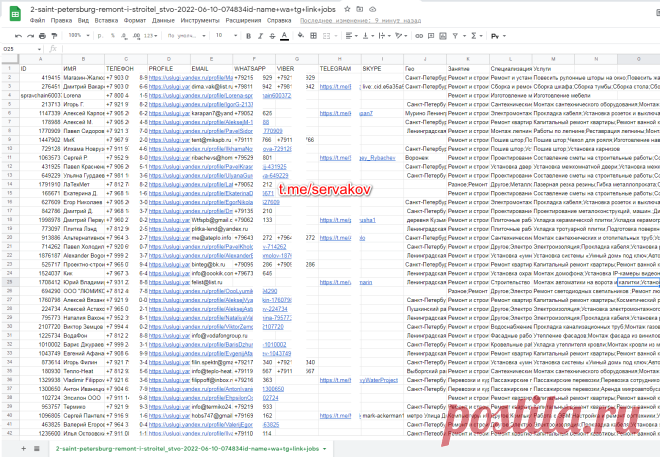Screen dimensions: 660x457
Task: Open fill color picker
Action: tap(301, 36)
